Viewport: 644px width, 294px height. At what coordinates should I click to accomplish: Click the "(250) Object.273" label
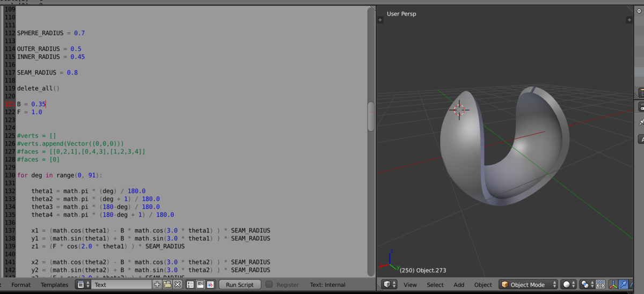(x=423, y=270)
